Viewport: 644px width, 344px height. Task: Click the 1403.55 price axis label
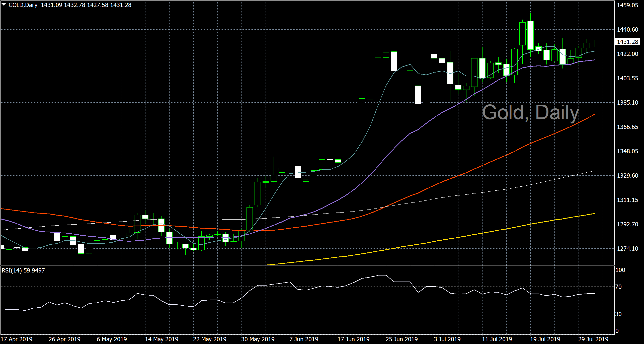pyautogui.click(x=627, y=78)
